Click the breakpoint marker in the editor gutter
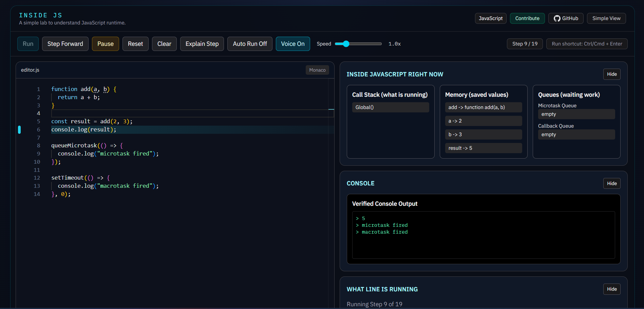The width and height of the screenshot is (644, 309). click(19, 129)
